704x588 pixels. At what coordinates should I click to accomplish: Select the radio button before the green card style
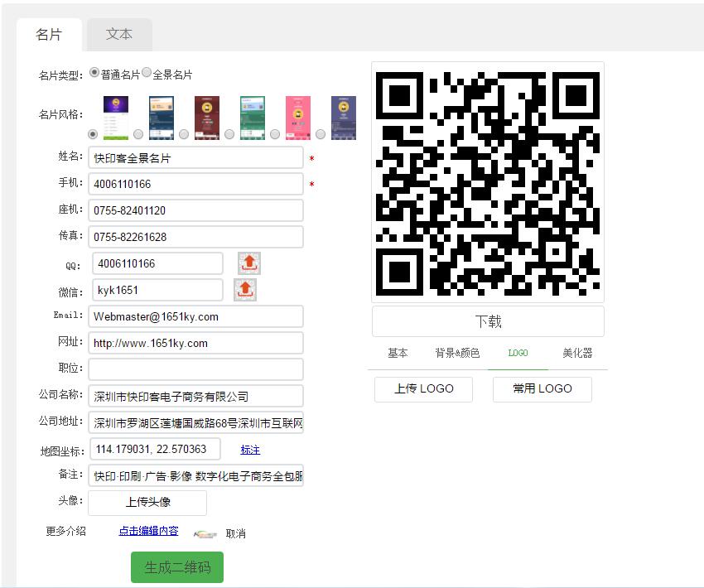(x=229, y=134)
